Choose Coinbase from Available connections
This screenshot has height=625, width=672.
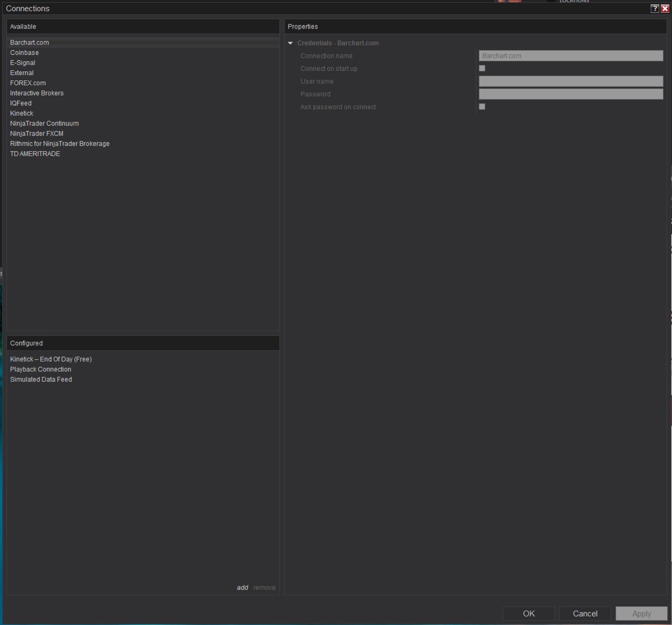[143, 53]
